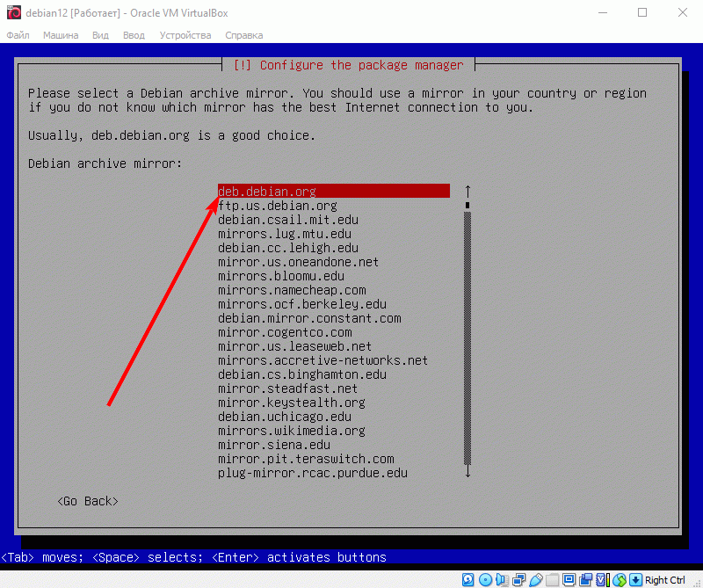703x588 pixels.
Task: Click the display monitor status icon
Action: pos(569,580)
